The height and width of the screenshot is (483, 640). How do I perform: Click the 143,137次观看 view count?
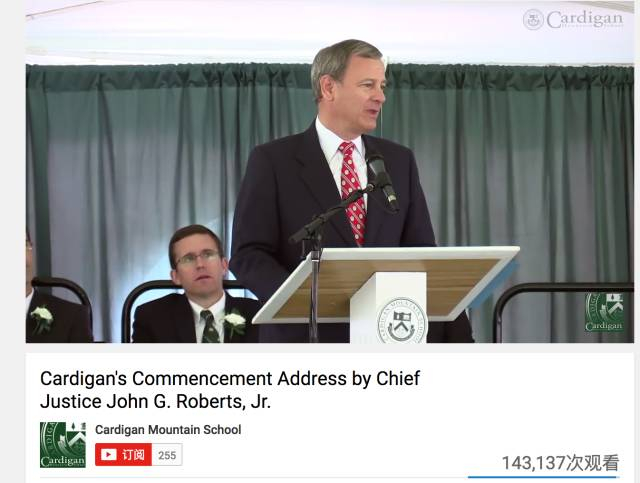point(560,463)
